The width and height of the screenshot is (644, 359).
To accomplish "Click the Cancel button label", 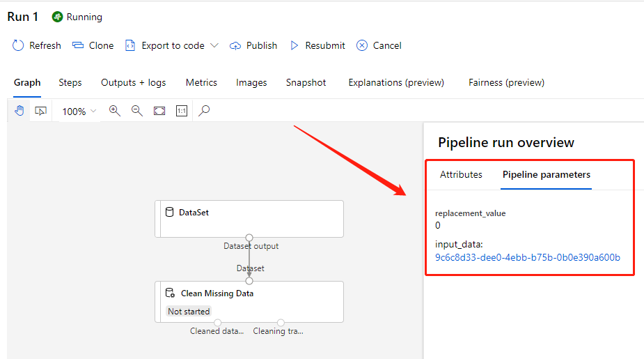I will [x=387, y=45].
